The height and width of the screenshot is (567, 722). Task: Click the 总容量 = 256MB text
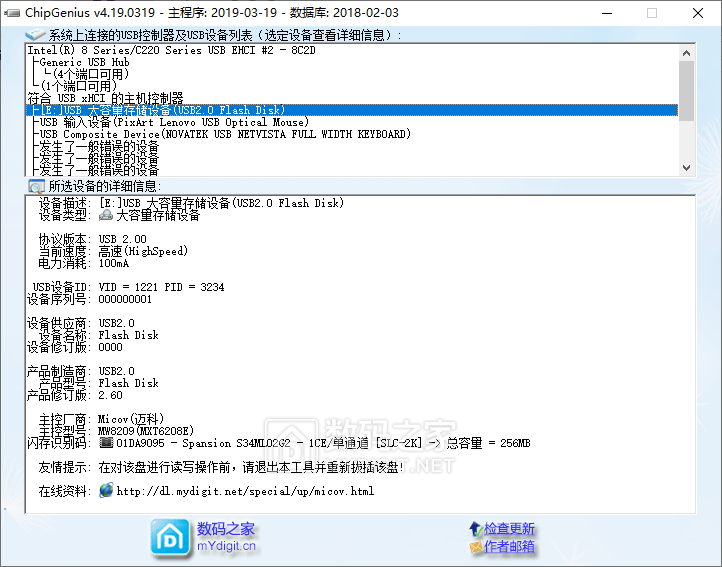click(489, 443)
